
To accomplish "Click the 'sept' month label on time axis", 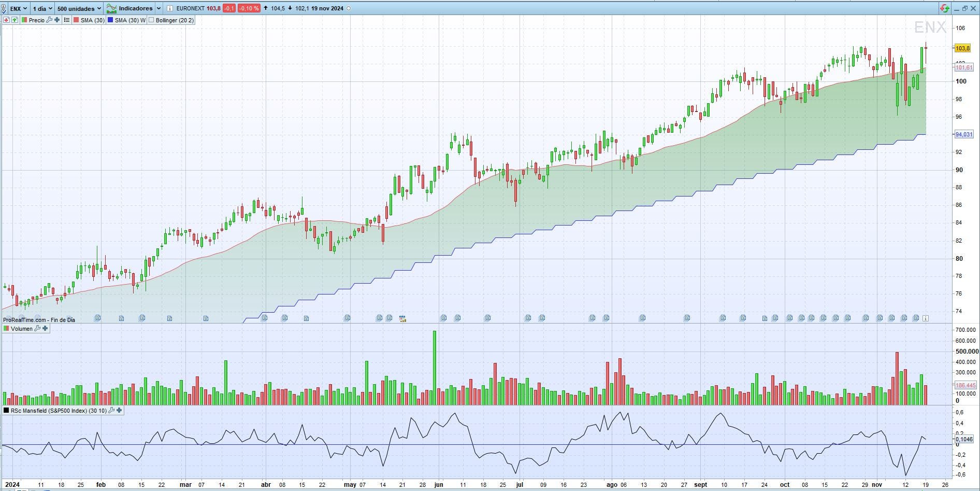I will [700, 485].
